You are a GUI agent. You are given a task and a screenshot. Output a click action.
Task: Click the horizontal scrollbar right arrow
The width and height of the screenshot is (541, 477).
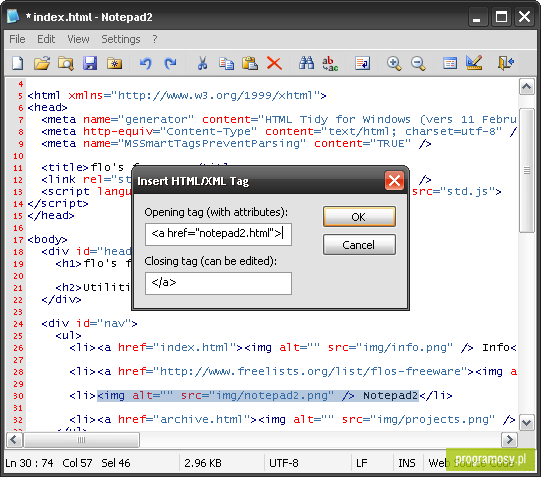tap(509, 439)
